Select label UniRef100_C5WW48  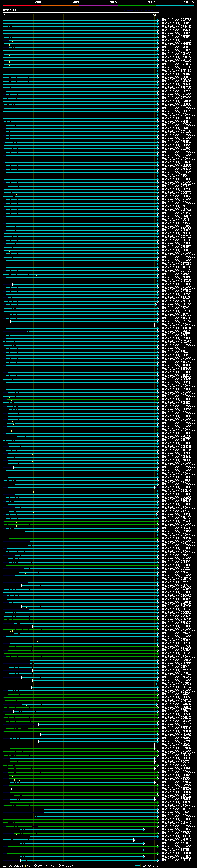click(x=177, y=74)
